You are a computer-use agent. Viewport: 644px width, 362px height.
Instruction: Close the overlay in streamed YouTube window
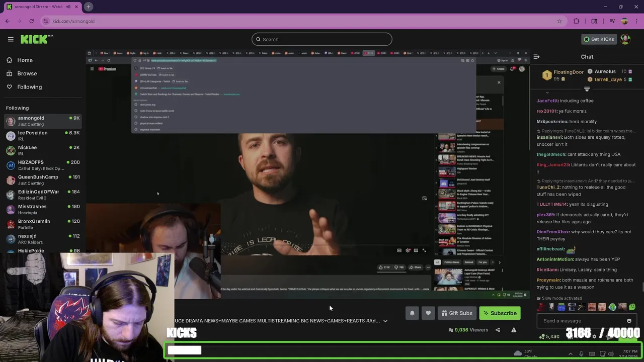[x=499, y=82]
